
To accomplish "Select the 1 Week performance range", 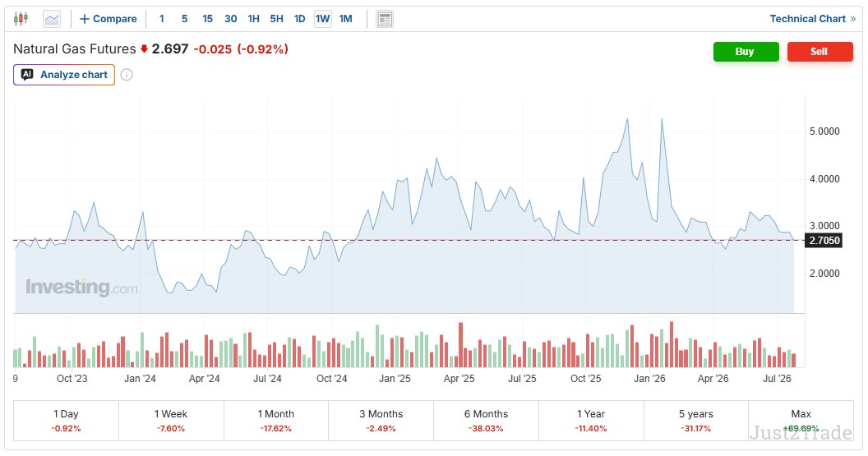I will pos(171,421).
